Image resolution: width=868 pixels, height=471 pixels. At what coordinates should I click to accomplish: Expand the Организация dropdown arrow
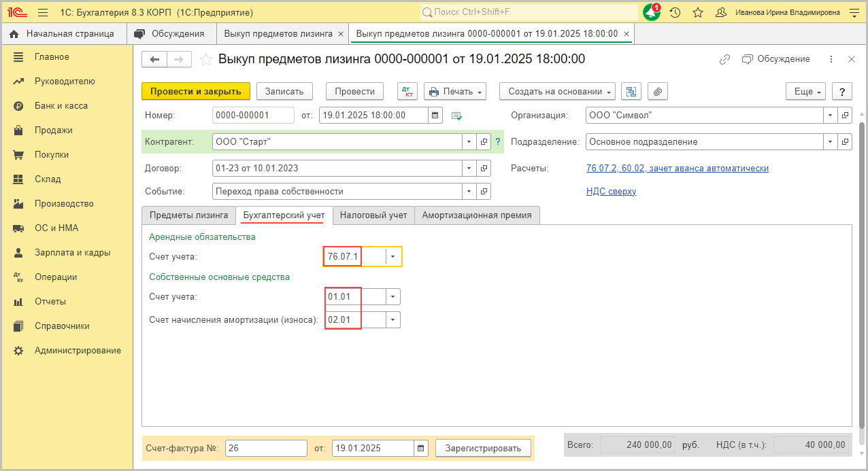pos(830,116)
